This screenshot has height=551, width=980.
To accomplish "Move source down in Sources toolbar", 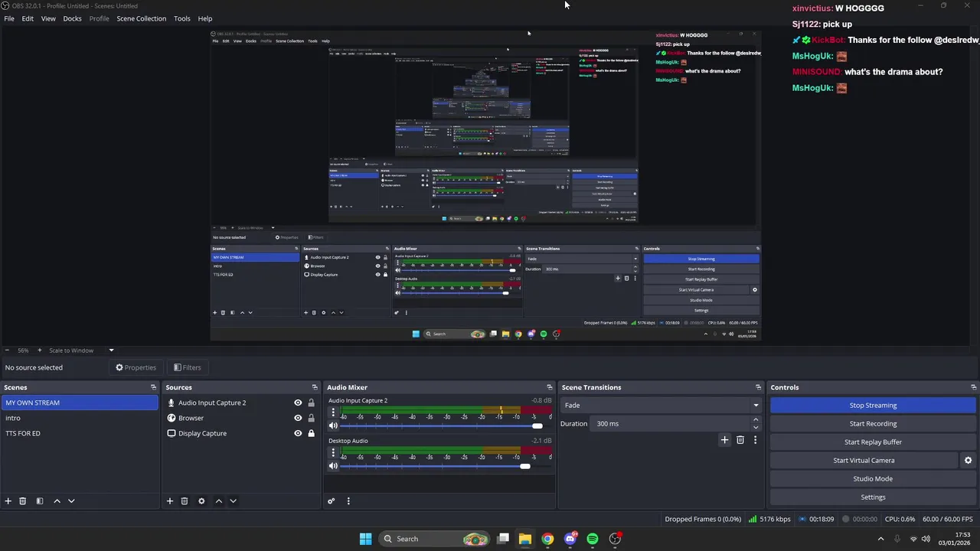I will coord(233,501).
